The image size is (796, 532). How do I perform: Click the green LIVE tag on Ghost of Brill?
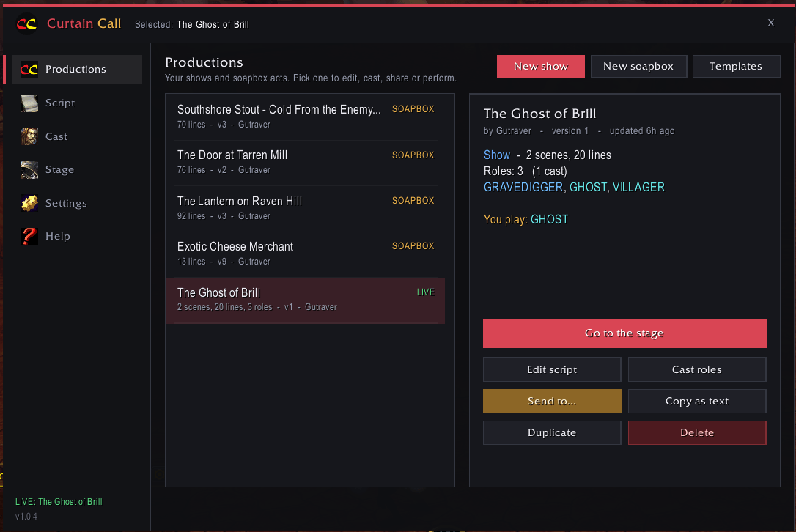[x=425, y=292]
